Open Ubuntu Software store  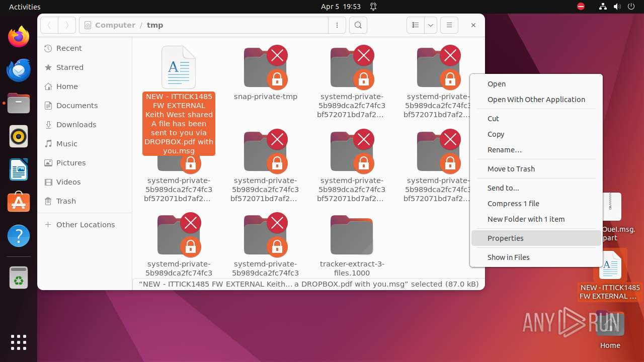click(19, 203)
